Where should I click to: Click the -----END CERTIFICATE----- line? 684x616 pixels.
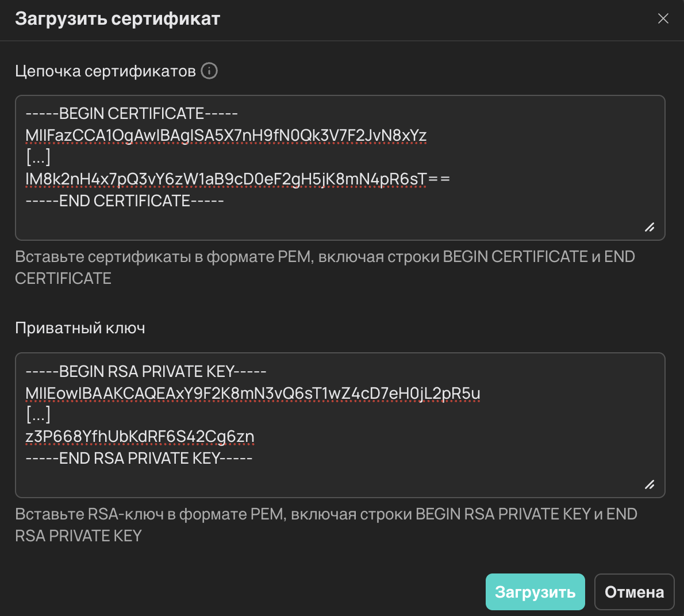click(125, 201)
